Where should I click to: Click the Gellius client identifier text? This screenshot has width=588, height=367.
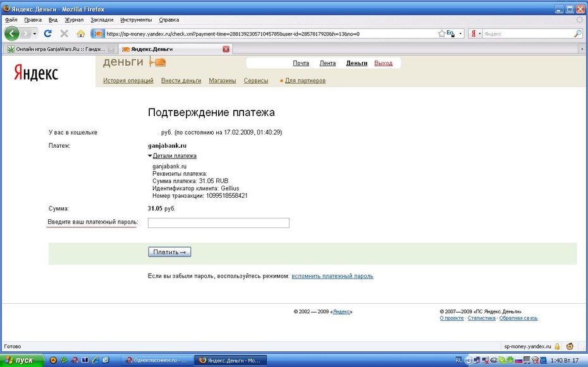pyautogui.click(x=230, y=188)
